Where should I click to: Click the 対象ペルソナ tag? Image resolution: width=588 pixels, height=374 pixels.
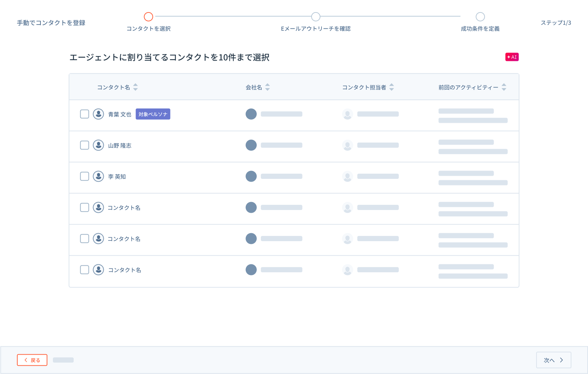click(153, 114)
